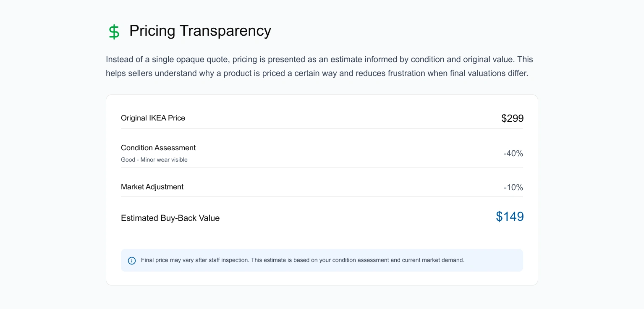Click the info circle icon in notice
The width and height of the screenshot is (644, 309).
(132, 261)
